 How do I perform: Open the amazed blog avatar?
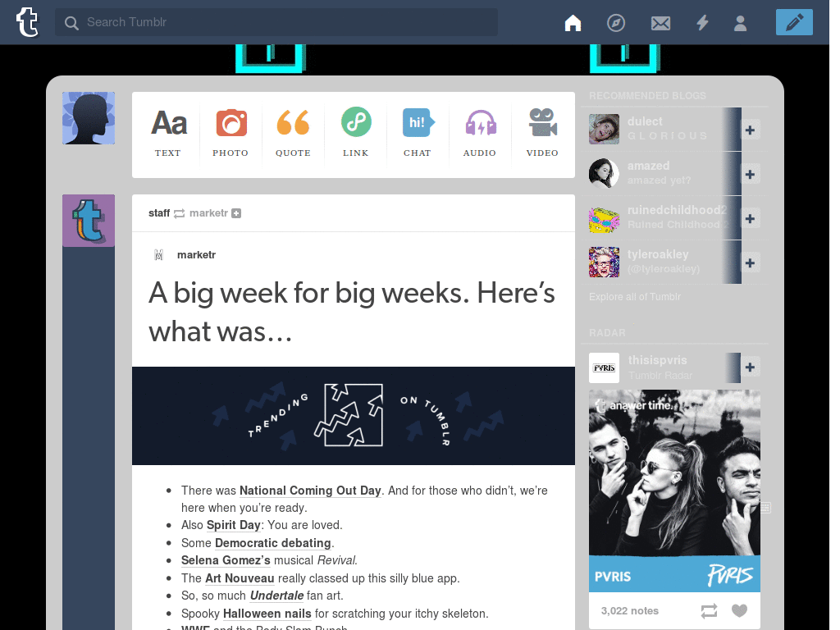click(604, 174)
